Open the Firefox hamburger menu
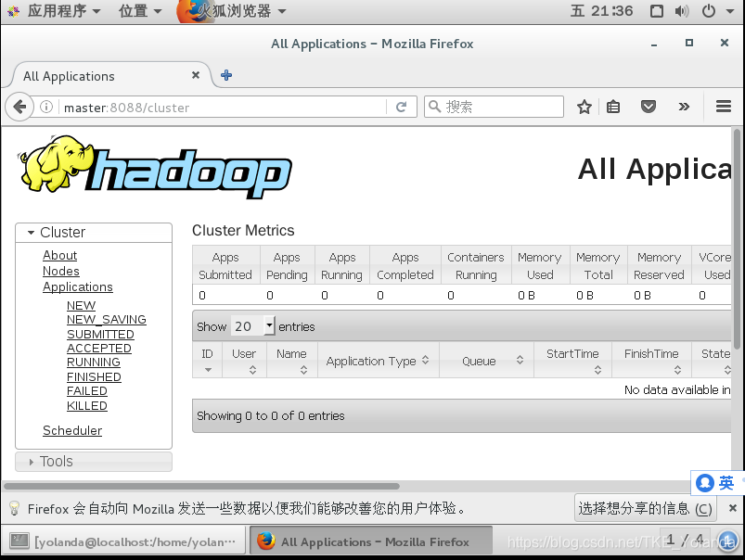 pos(723,107)
